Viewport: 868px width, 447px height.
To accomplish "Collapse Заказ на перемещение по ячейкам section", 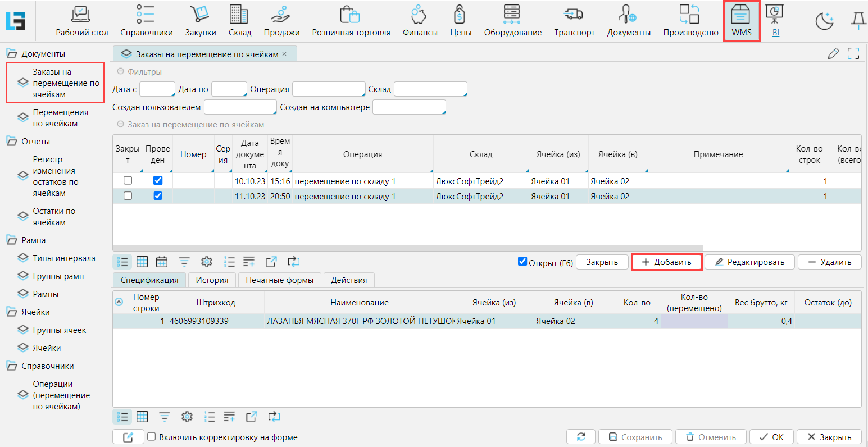I will click(x=120, y=125).
